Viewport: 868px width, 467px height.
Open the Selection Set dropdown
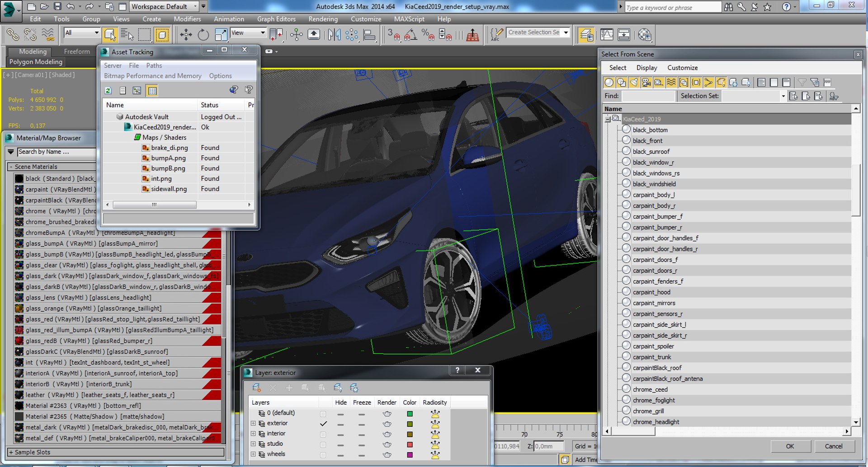click(783, 96)
